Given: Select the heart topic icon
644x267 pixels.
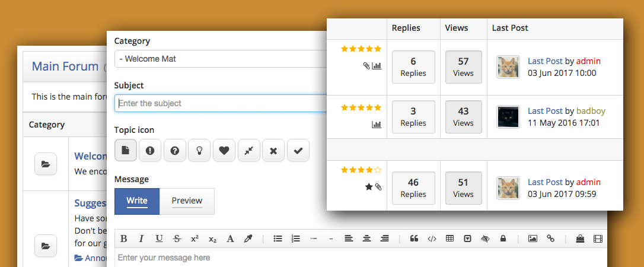Looking at the screenshot, I should tap(224, 150).
